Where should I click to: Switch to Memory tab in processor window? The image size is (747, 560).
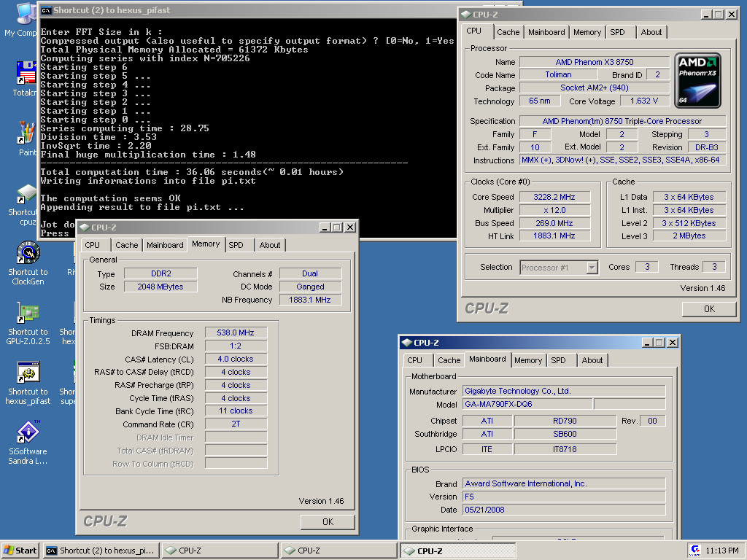pos(587,32)
